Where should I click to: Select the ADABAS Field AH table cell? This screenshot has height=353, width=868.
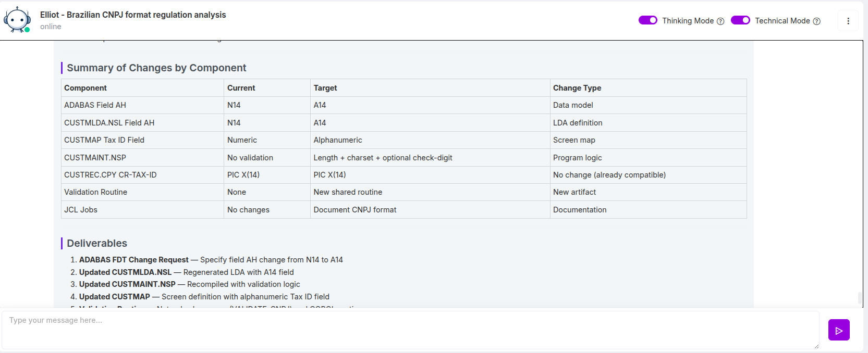click(95, 105)
